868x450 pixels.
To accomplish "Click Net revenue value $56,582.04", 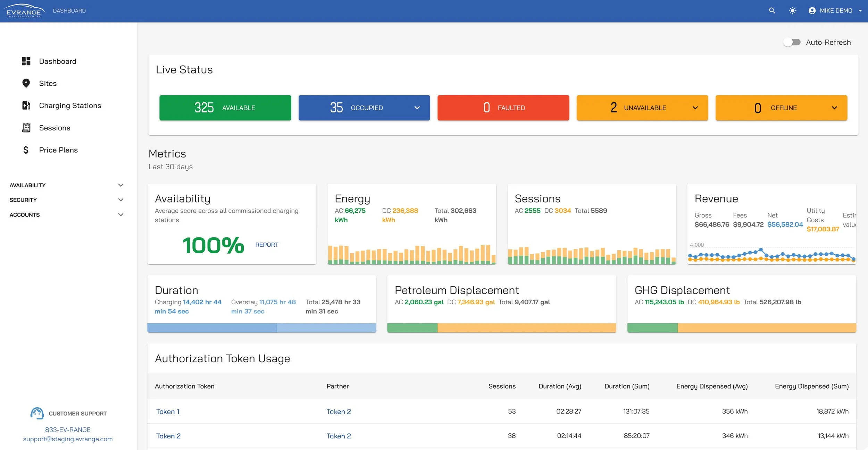I will tap(785, 224).
